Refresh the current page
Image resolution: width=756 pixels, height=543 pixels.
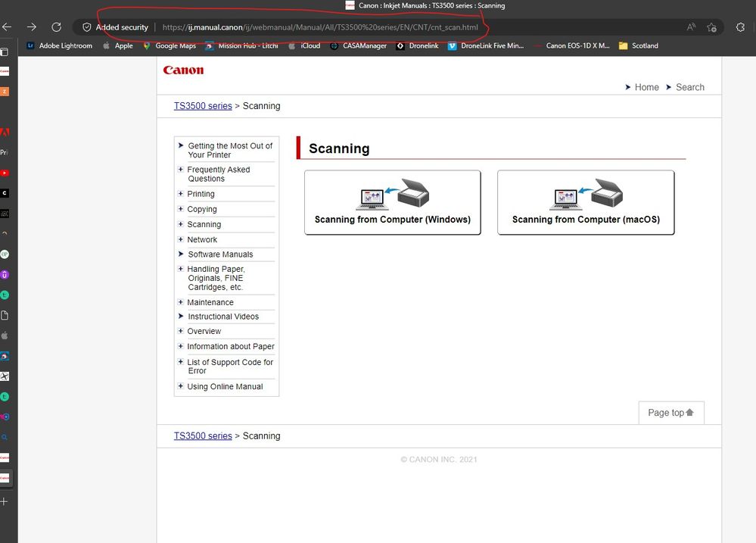coord(56,27)
